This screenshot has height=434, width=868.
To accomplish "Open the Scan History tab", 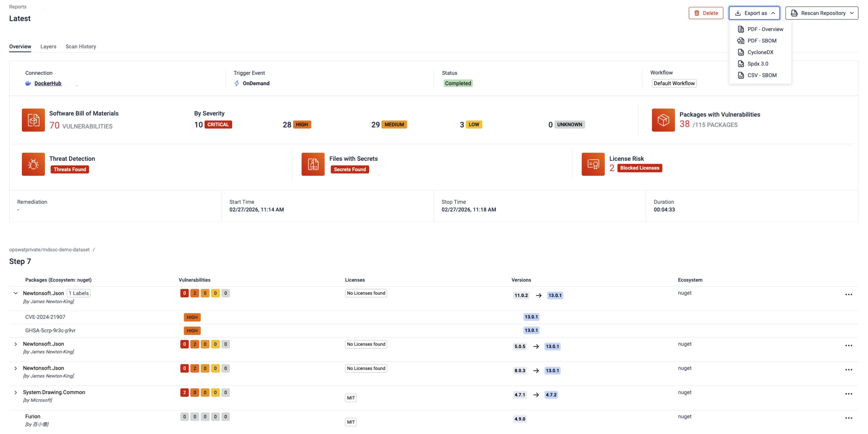I will 81,46.
